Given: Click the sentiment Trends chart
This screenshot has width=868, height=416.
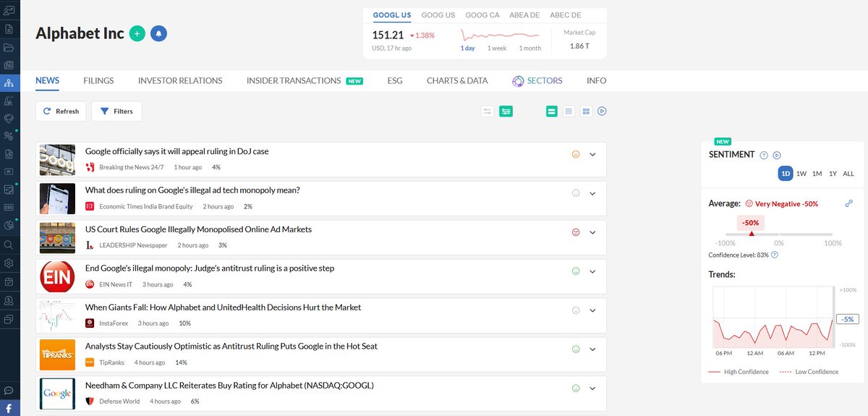Looking at the screenshot, I should pos(773,317).
